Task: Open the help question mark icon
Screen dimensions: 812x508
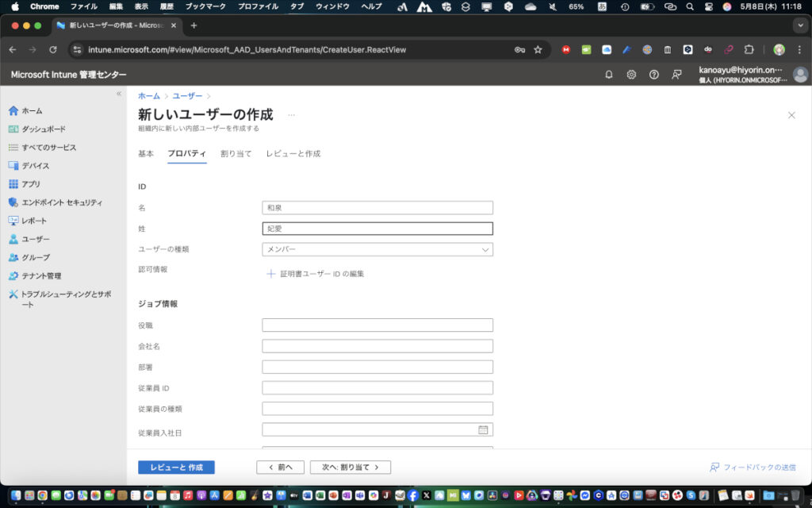Action: 654,75
